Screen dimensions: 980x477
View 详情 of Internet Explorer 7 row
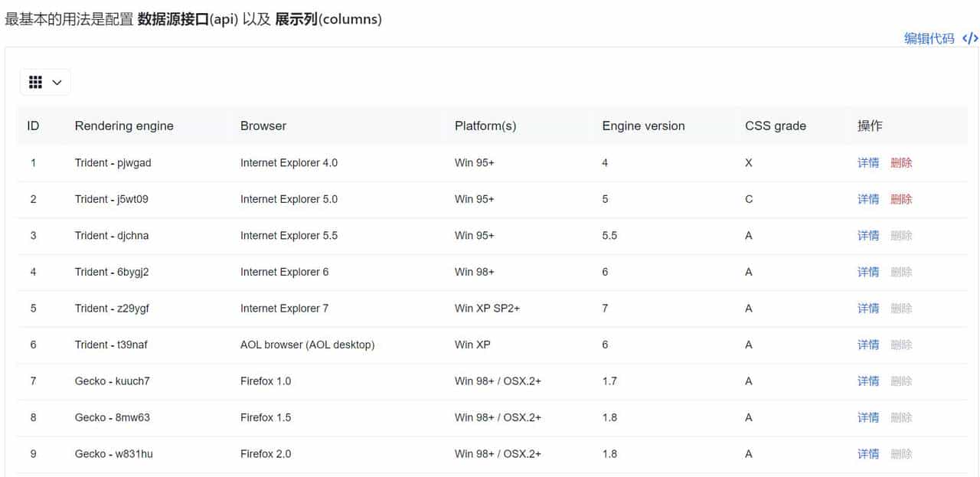click(x=867, y=308)
